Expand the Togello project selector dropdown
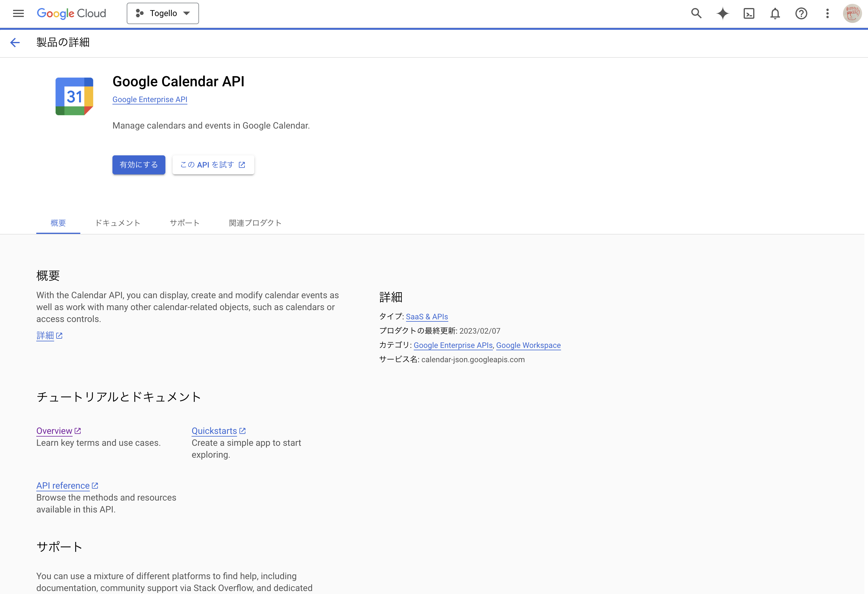868x594 pixels. 162,13
